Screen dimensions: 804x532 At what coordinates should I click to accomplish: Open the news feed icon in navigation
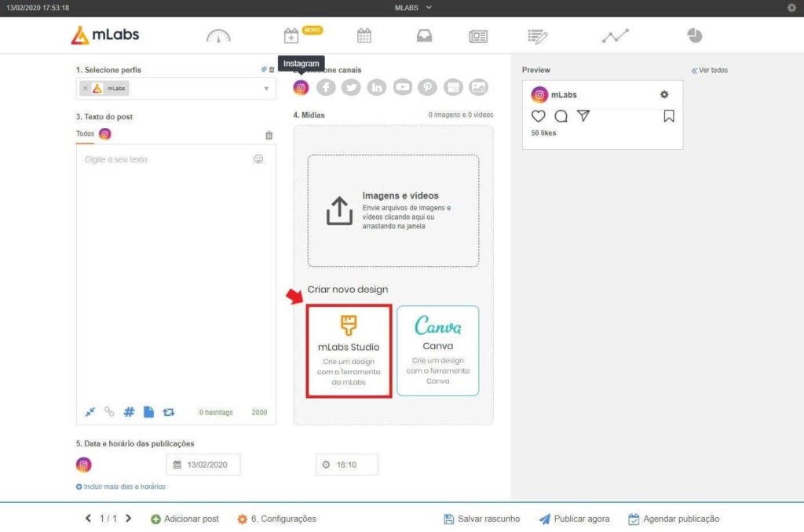[478, 36]
